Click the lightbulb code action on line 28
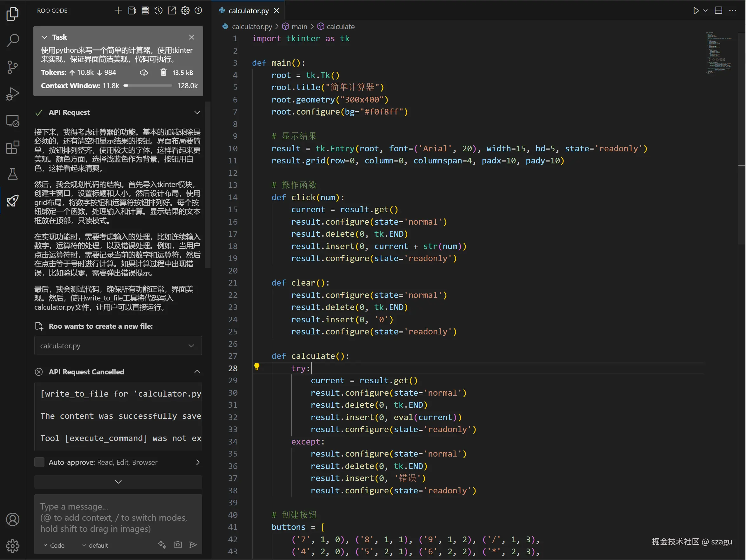This screenshot has width=746, height=560. [x=256, y=366]
